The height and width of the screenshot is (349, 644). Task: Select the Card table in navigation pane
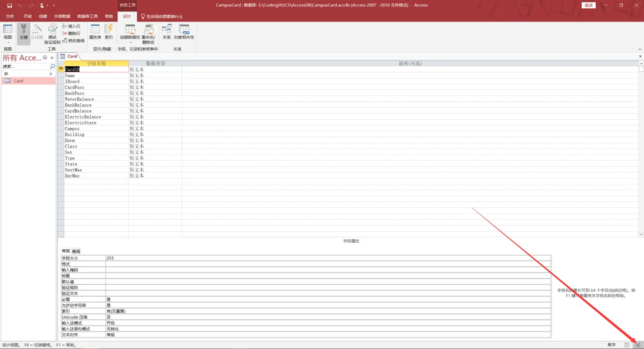29,81
